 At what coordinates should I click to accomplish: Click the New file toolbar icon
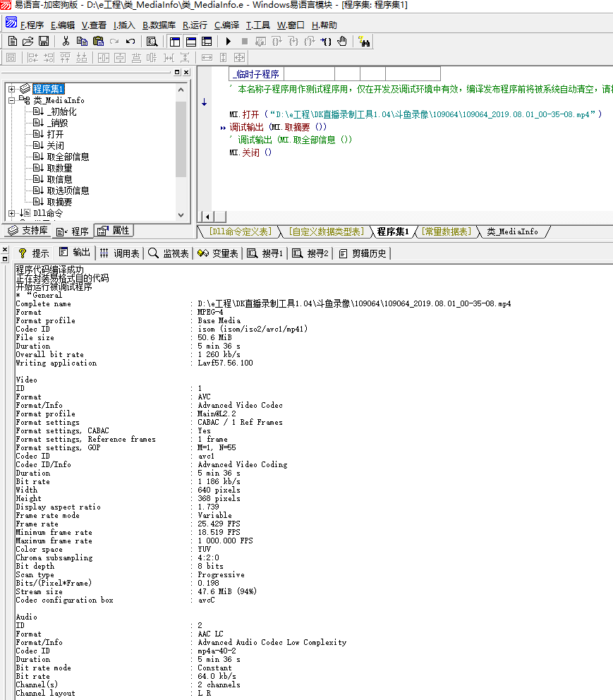tap(13, 42)
